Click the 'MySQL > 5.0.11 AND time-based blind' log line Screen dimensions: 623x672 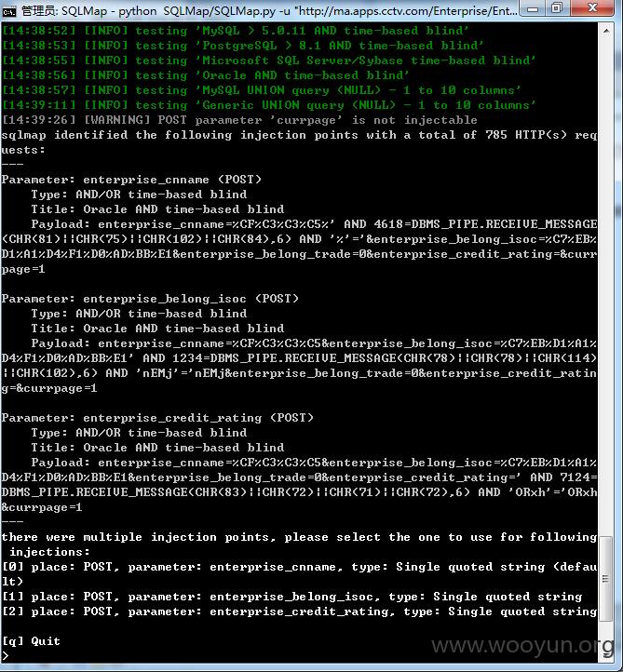click(x=235, y=31)
